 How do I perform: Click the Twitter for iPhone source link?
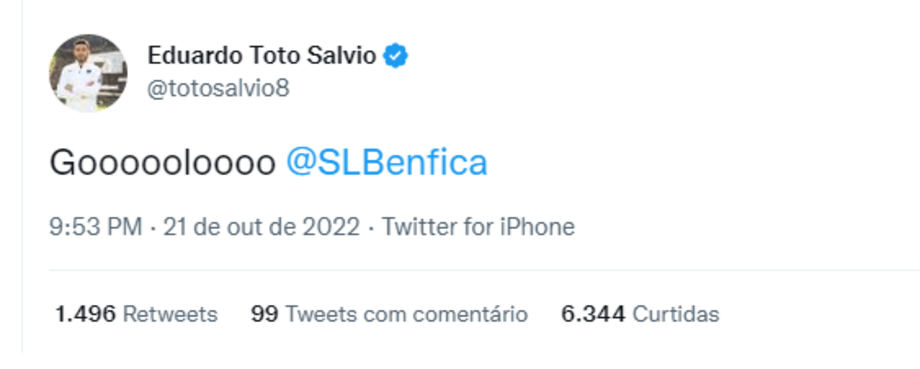pyautogui.click(x=478, y=226)
